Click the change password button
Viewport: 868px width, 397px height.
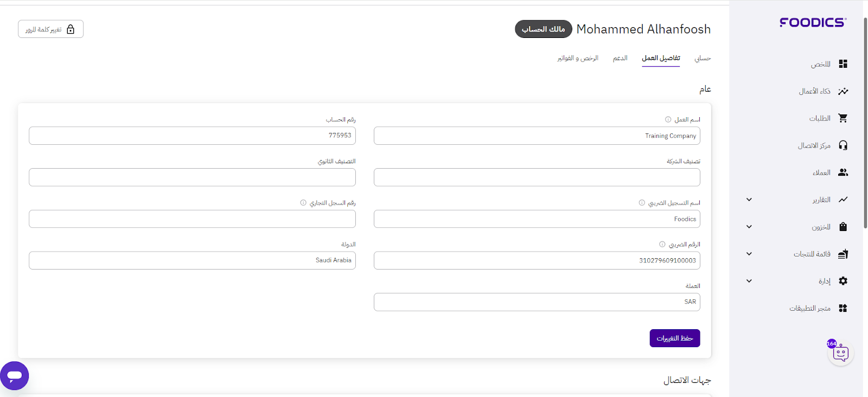50,29
